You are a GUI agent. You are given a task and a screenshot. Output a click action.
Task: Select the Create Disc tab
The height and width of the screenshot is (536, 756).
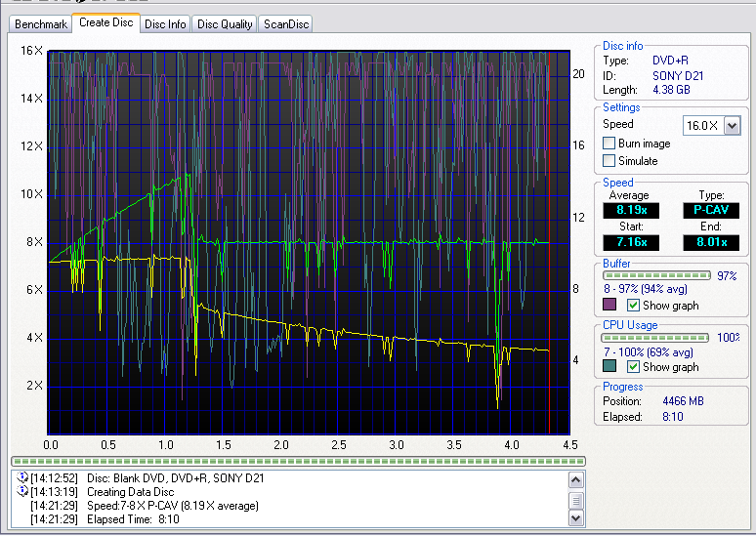[x=106, y=22]
